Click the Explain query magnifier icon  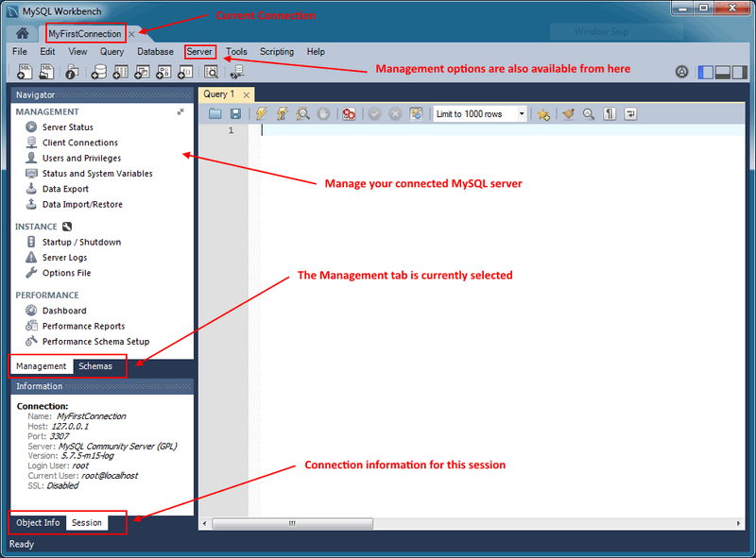(302, 113)
